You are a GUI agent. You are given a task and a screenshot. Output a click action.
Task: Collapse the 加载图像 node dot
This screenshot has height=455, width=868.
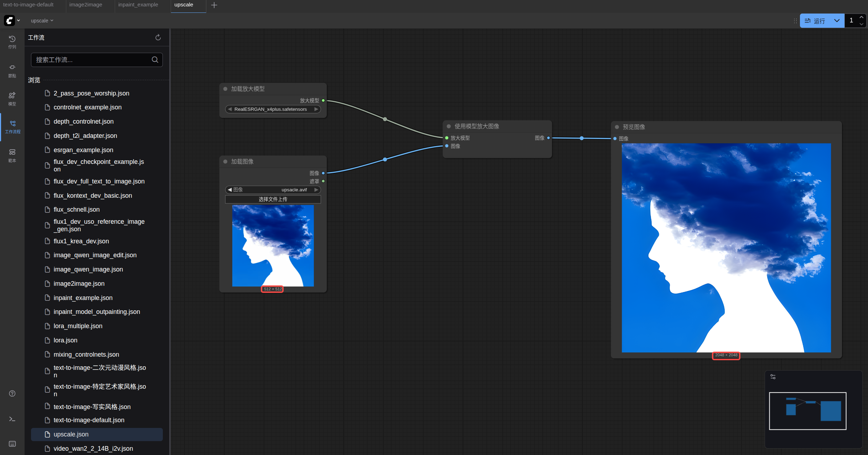[225, 161]
